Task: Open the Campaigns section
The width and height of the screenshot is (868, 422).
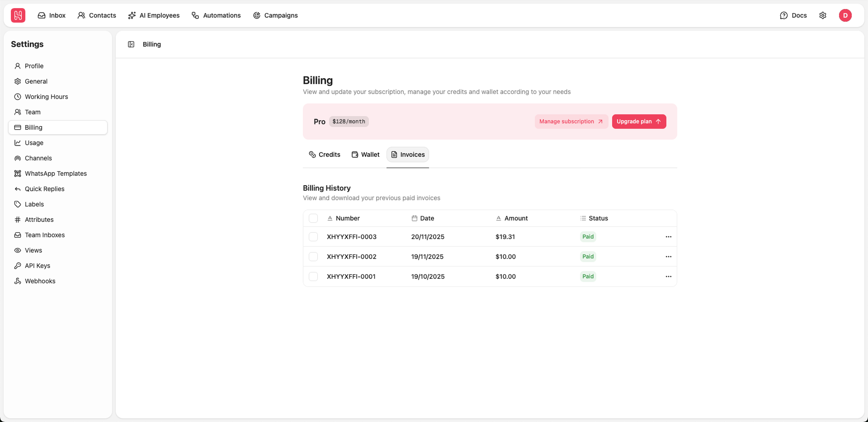Action: pyautogui.click(x=276, y=15)
